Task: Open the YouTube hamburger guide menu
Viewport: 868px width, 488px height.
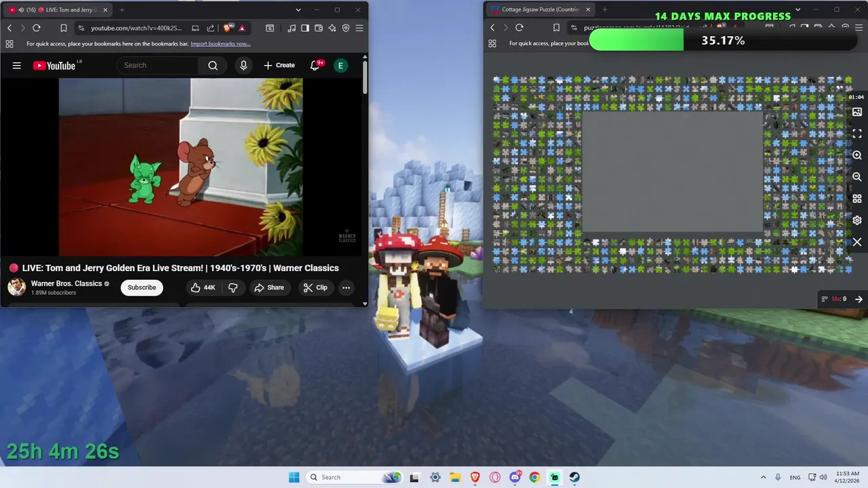Action: pos(17,65)
